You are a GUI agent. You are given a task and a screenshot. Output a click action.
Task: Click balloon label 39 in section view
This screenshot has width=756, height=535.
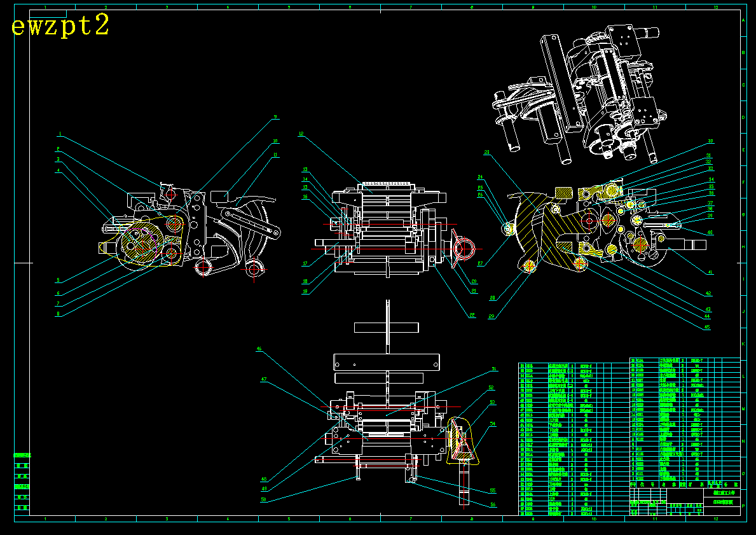[x=710, y=216]
